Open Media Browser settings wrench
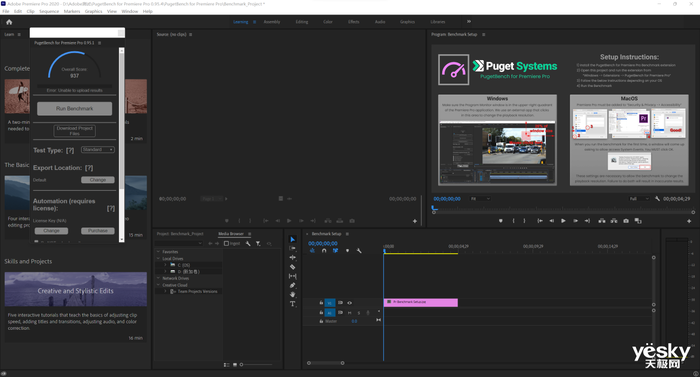Viewport: 700px width, 377px height. click(x=248, y=243)
